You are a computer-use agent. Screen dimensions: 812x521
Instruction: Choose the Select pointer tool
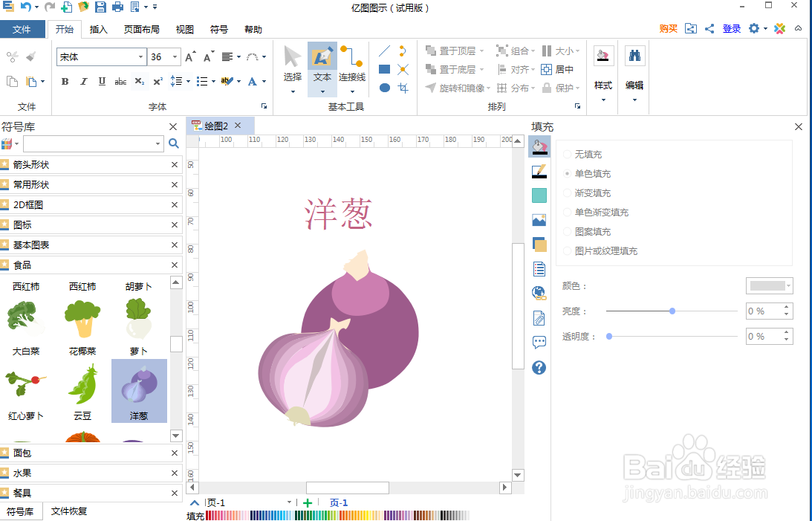tap(293, 69)
